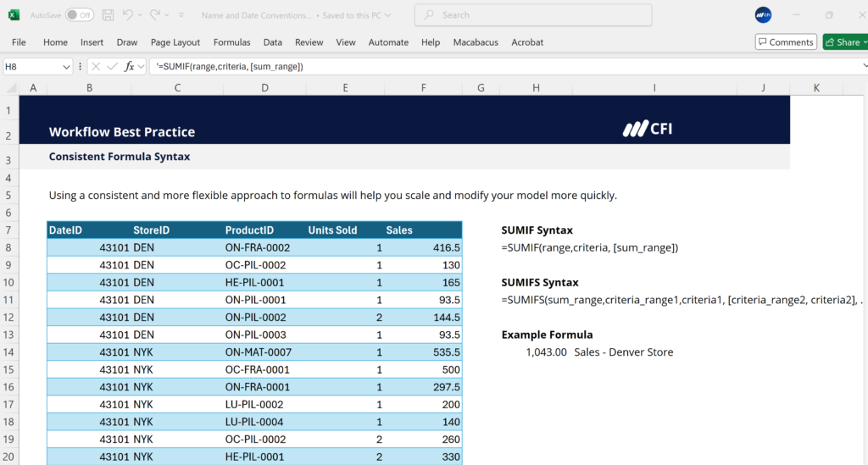
Task: Expand the Name Box dropdown
Action: [x=66, y=66]
